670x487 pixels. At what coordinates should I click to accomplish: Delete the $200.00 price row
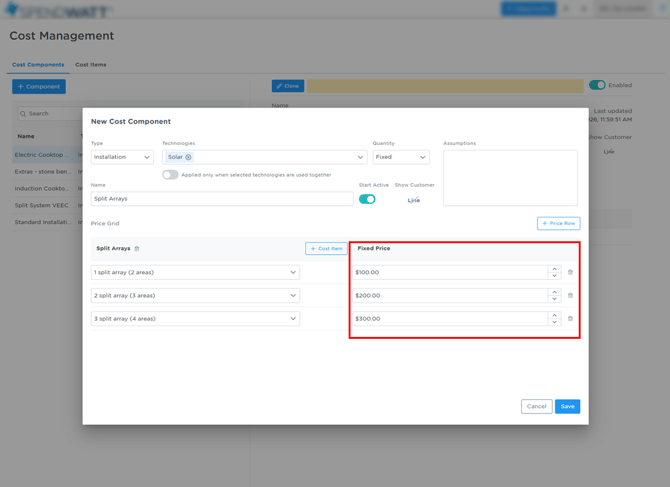pyautogui.click(x=570, y=296)
